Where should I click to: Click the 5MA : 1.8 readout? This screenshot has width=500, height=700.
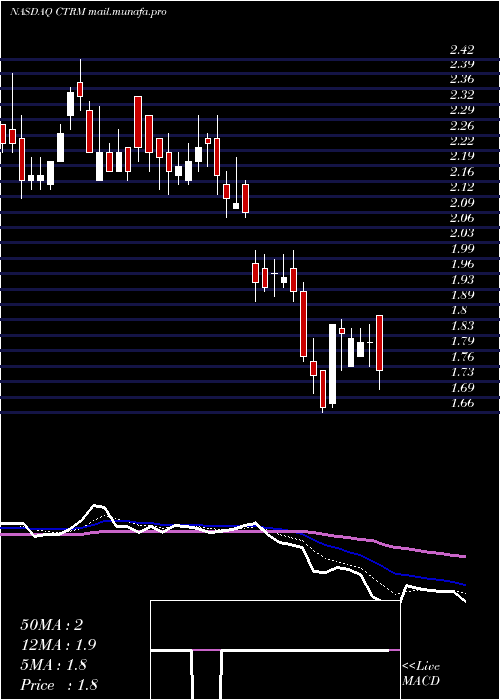click(54, 665)
